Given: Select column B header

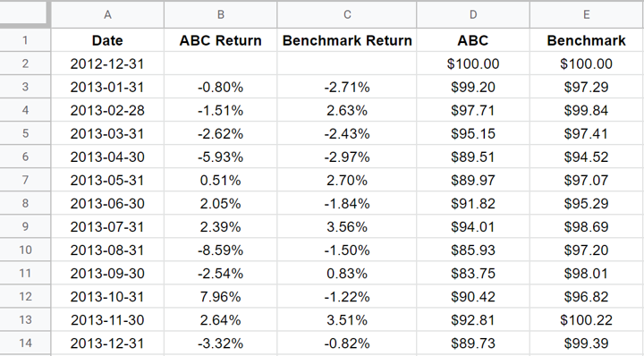Looking at the screenshot, I should pos(221,15).
